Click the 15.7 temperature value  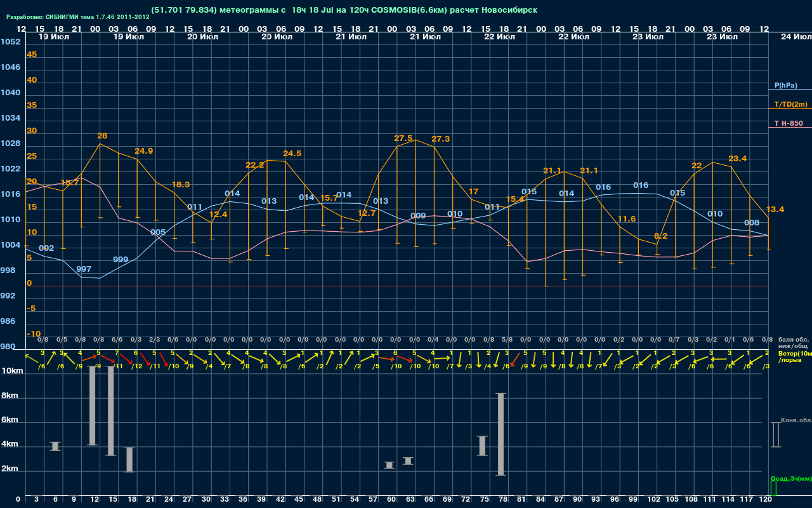pos(329,199)
